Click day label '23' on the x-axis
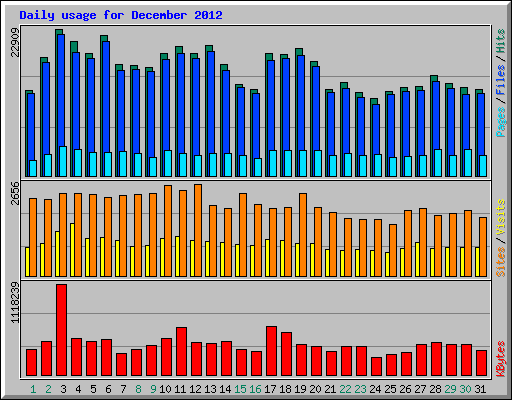The height and width of the screenshot is (400, 512). click(360, 389)
